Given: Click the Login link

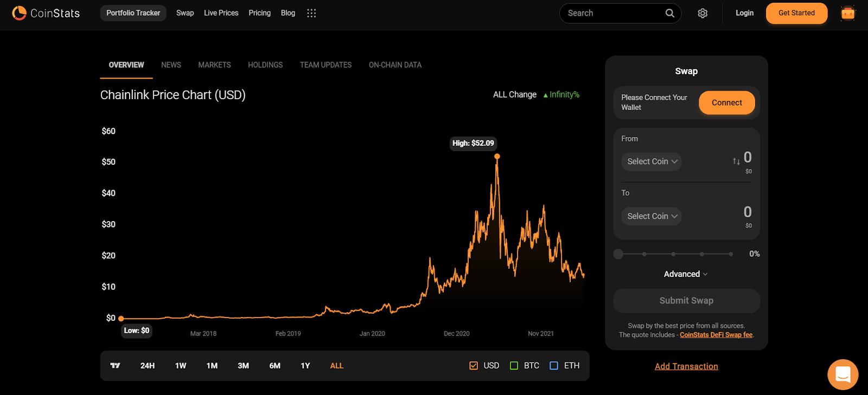Looking at the screenshot, I should (x=744, y=13).
